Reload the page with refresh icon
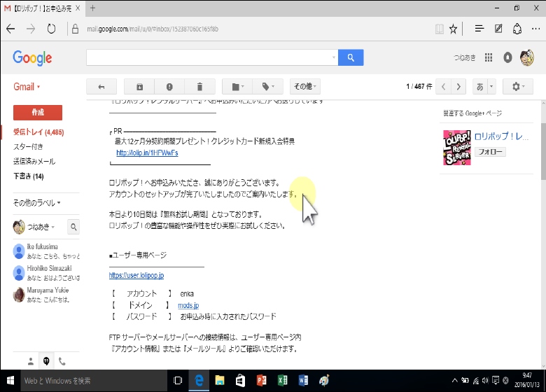The width and height of the screenshot is (546, 392). [51, 29]
